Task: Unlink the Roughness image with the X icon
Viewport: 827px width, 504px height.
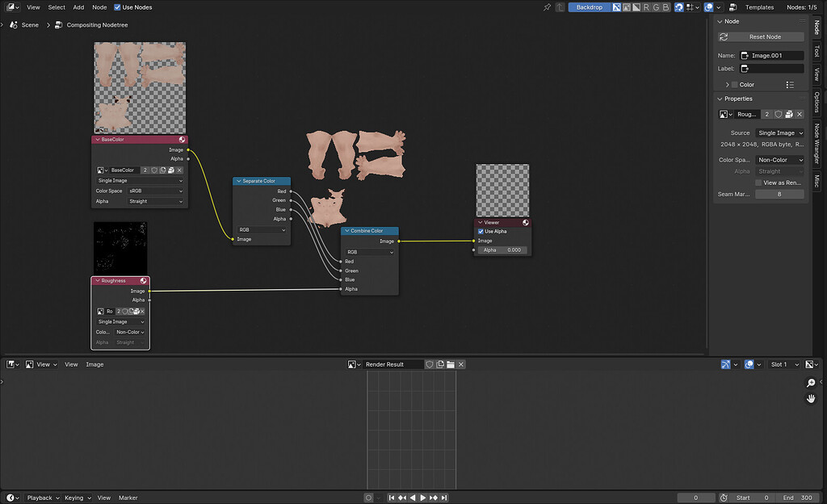Action: (x=800, y=115)
